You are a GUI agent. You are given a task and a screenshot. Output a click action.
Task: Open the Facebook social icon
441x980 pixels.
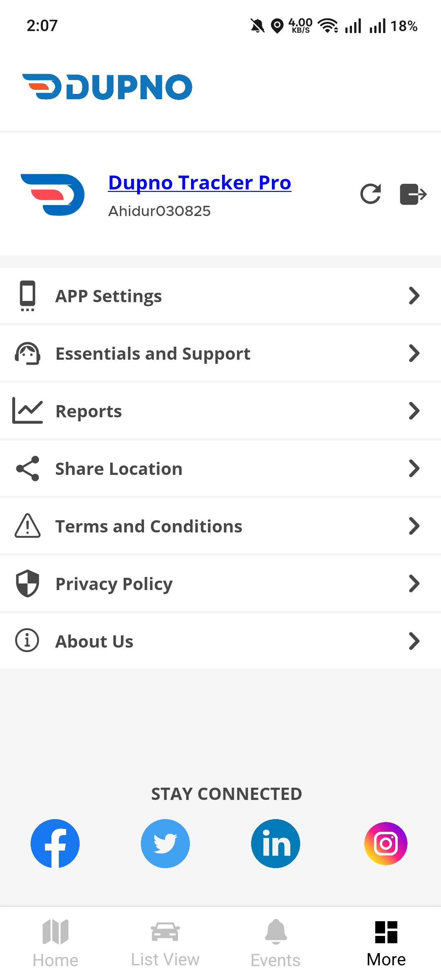point(55,843)
